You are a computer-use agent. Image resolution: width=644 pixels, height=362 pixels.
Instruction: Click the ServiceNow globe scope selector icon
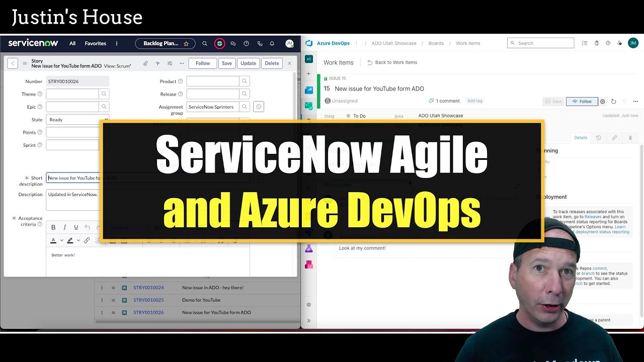(x=219, y=44)
